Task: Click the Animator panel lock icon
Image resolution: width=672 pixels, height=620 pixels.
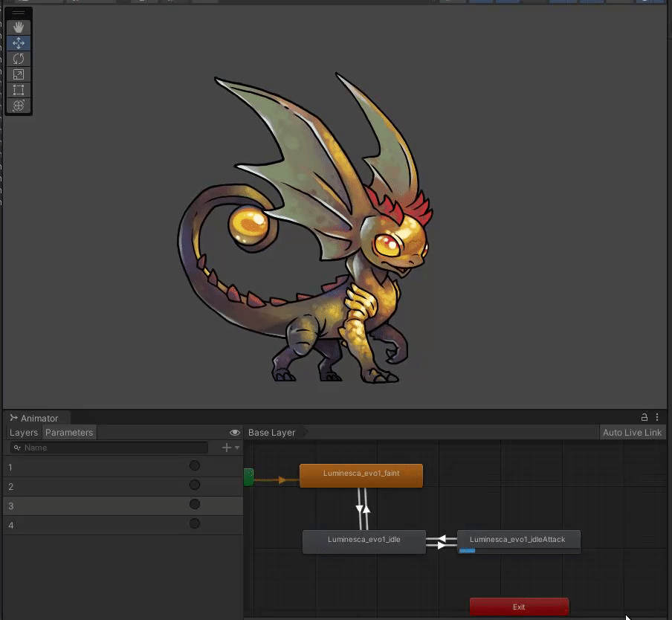Action: pos(644,418)
